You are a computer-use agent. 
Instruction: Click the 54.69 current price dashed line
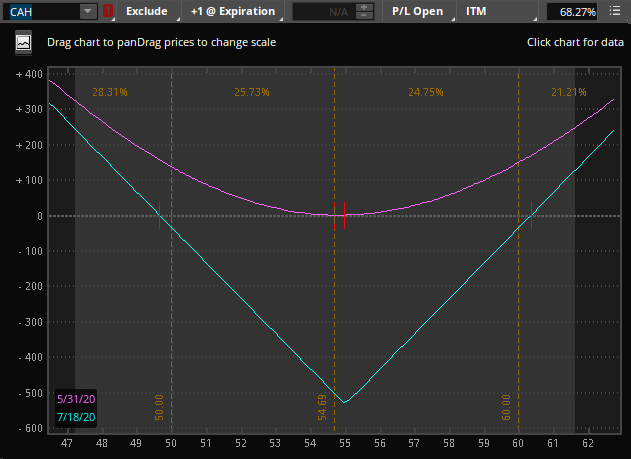tap(334, 300)
